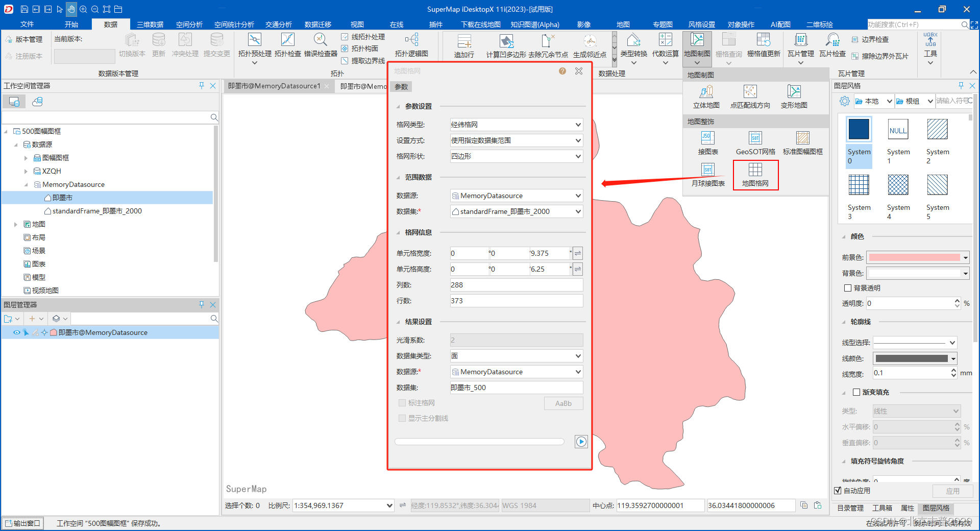Toggle visibility of 即墨市@MemoryDatasource layer

tap(17, 332)
